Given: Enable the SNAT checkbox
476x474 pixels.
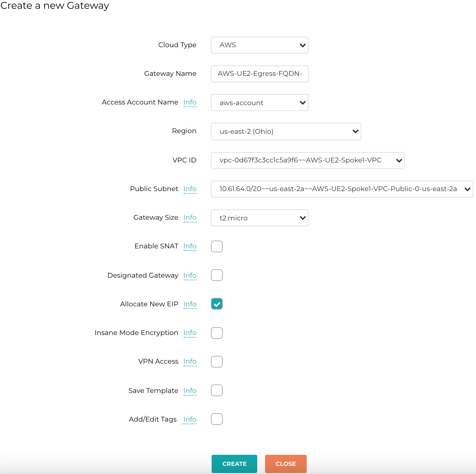Looking at the screenshot, I should tap(217, 246).
